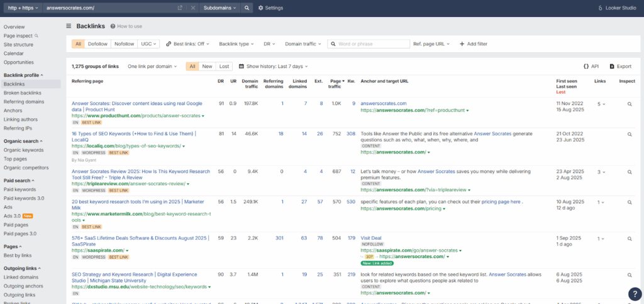Open Linked domains in sidebar
The image size is (644, 304).
click(21, 278)
